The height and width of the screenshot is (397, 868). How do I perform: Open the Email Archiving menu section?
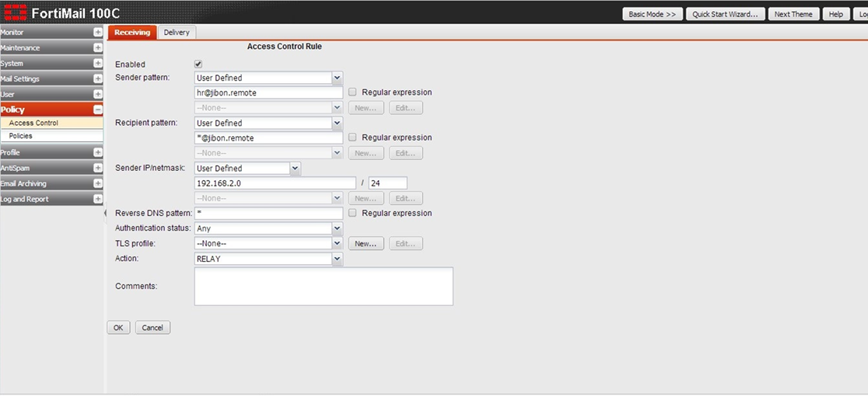pyautogui.click(x=51, y=183)
